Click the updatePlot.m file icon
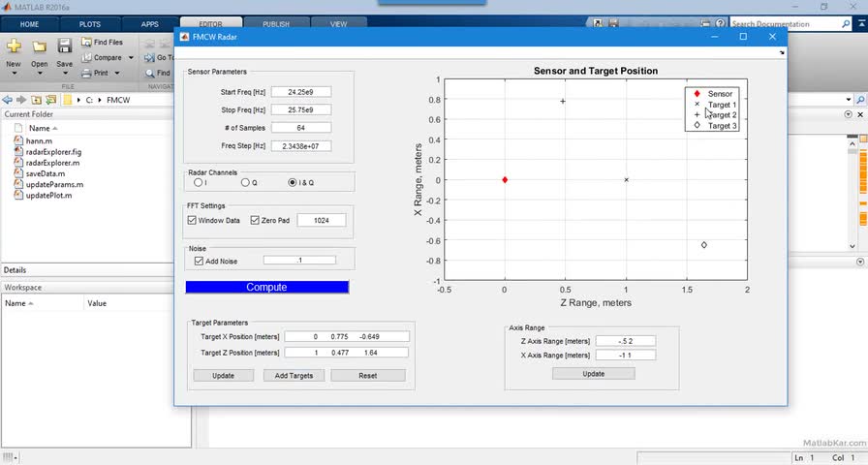 click(18, 195)
